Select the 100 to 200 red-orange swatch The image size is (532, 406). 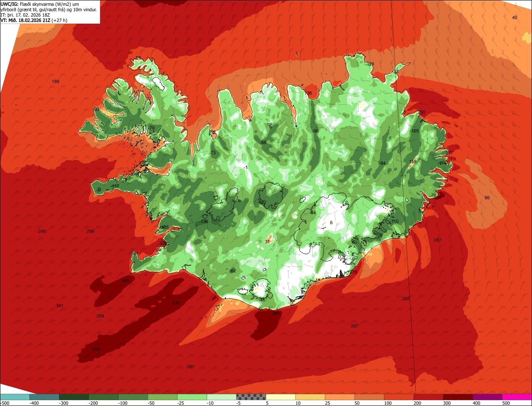point(399,397)
